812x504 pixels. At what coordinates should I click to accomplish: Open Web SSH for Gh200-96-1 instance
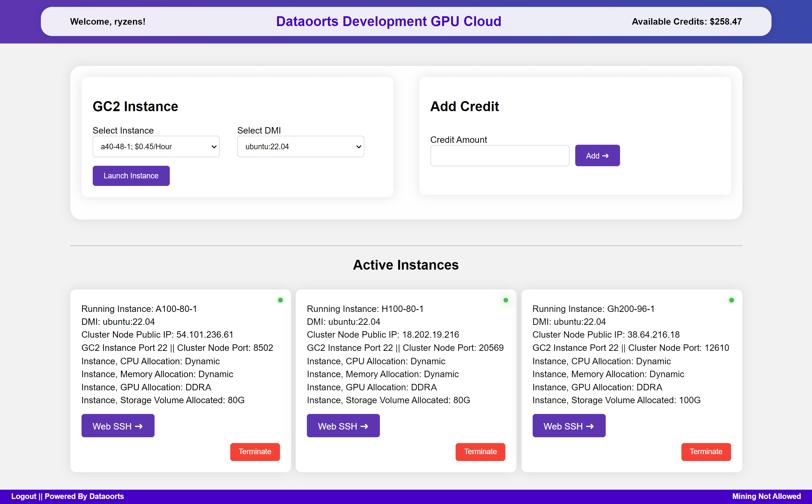[569, 426]
